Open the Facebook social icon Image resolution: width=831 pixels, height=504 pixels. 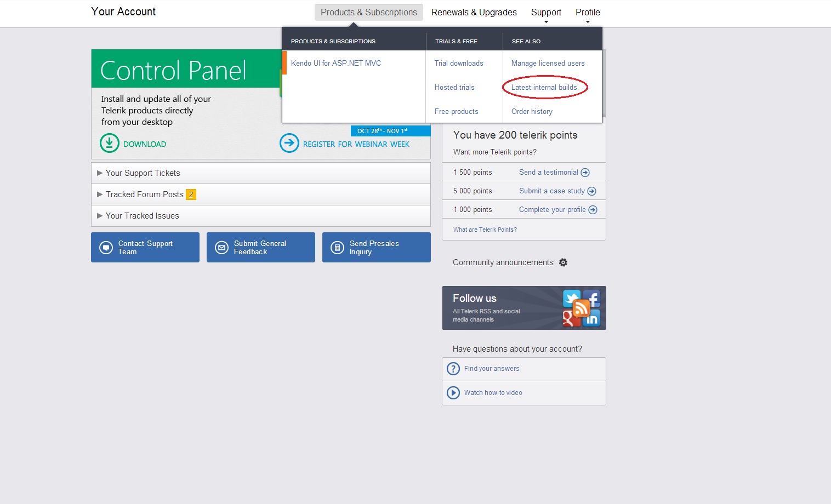point(591,298)
